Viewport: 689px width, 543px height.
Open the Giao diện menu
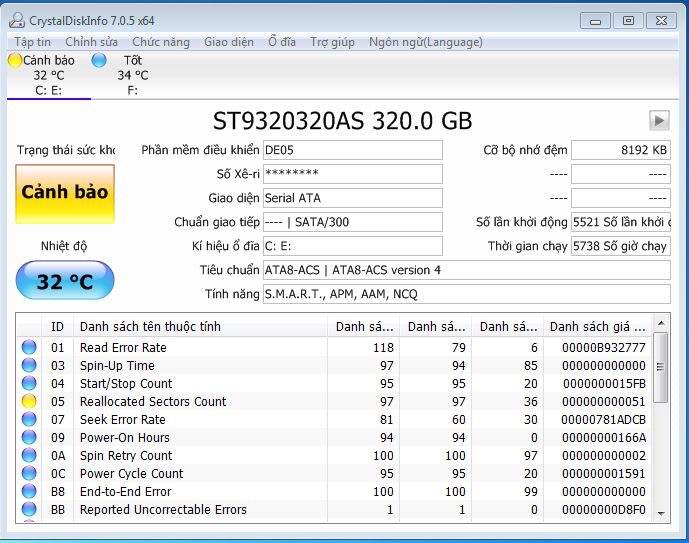(x=229, y=42)
